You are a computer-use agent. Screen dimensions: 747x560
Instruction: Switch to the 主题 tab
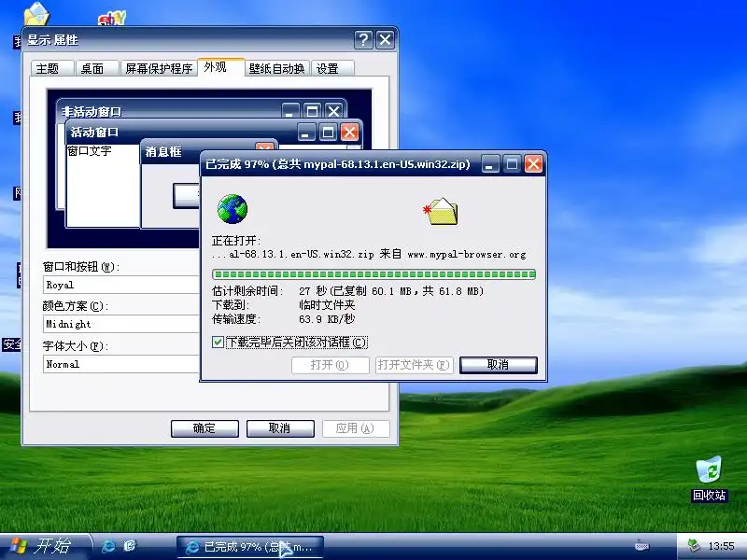pyautogui.click(x=52, y=68)
